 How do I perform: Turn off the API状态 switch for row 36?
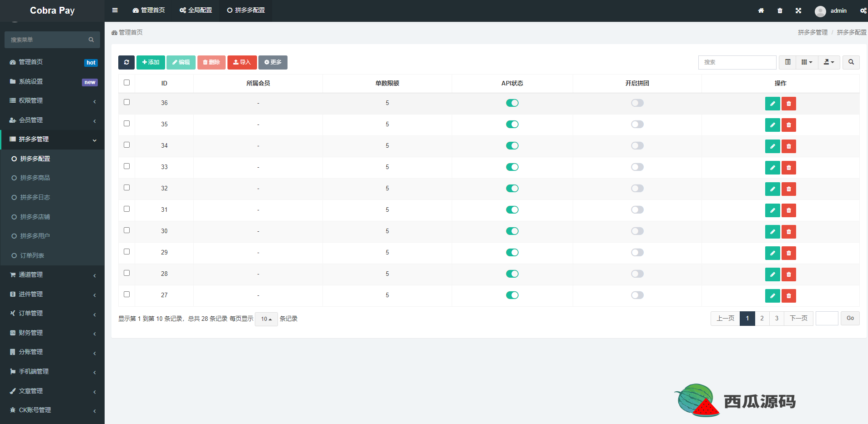click(x=512, y=103)
